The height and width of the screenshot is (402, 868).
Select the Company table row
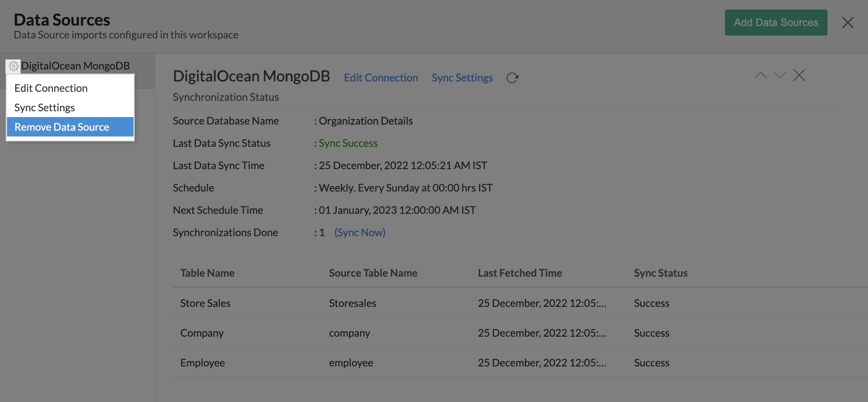point(202,333)
